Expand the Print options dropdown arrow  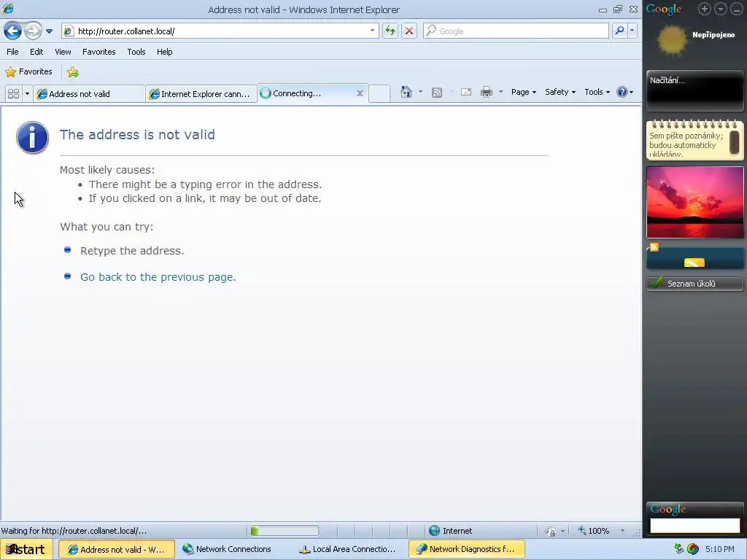point(500,91)
